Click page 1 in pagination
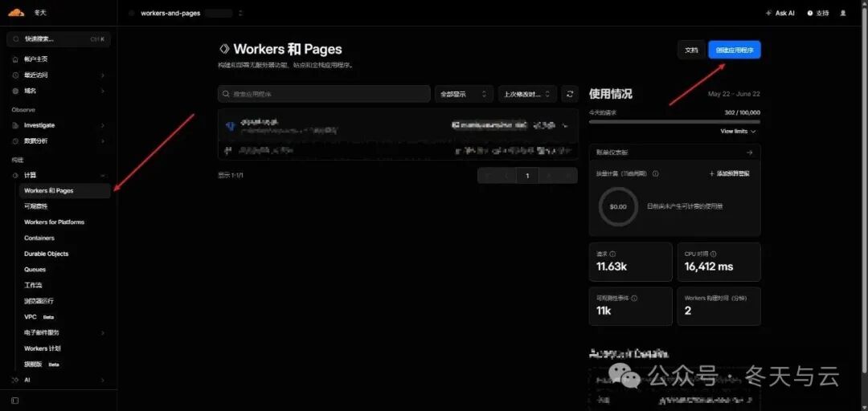This screenshot has width=868, height=411. coord(527,175)
